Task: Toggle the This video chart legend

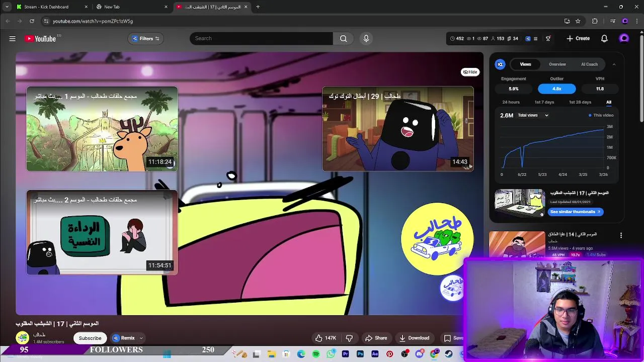Action: coord(601,115)
